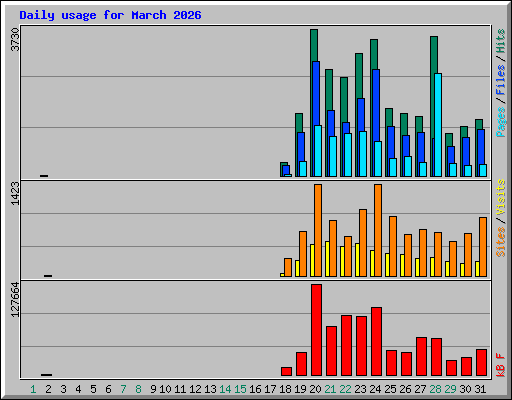Click day 30 on the x-axis
Viewport: 512px width, 400px height.
(x=465, y=389)
